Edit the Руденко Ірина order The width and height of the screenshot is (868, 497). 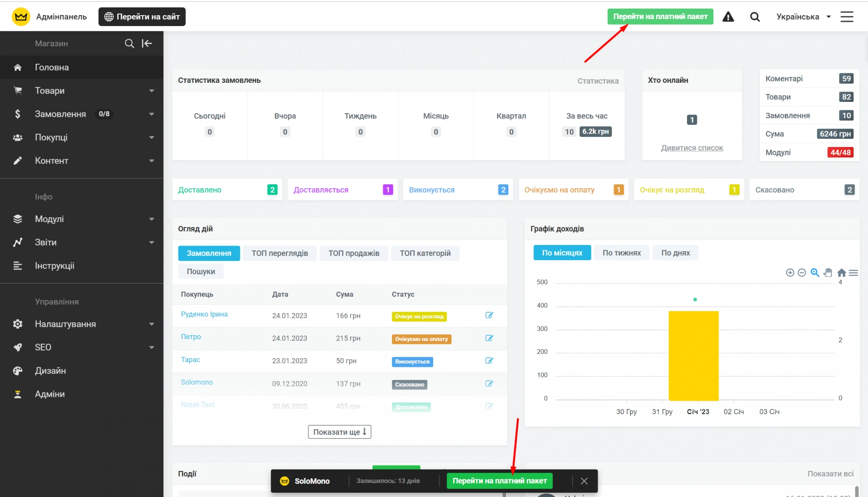point(489,315)
